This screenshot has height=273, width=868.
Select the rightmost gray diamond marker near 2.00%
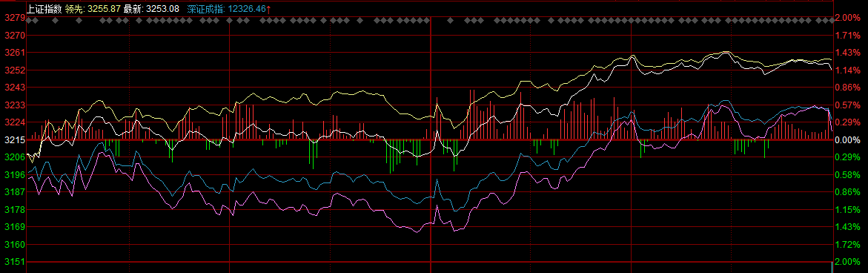(x=831, y=21)
